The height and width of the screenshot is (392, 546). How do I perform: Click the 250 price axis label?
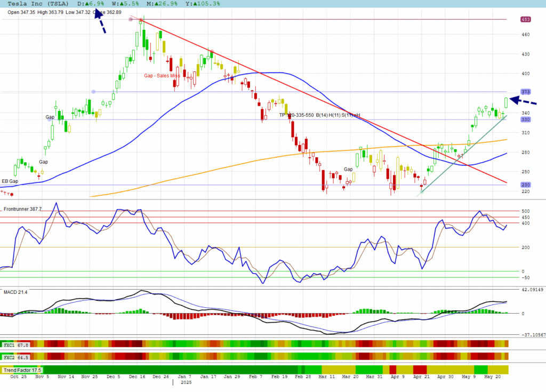[525, 171]
